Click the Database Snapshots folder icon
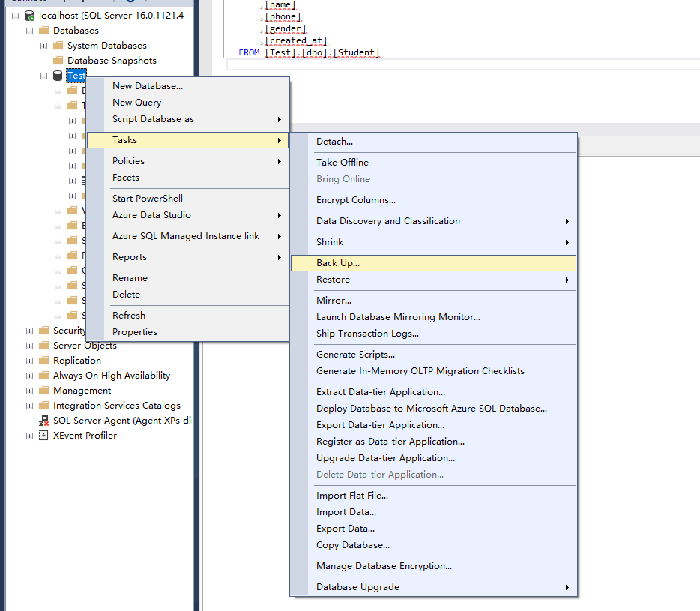The height and width of the screenshot is (611, 700). coord(58,61)
